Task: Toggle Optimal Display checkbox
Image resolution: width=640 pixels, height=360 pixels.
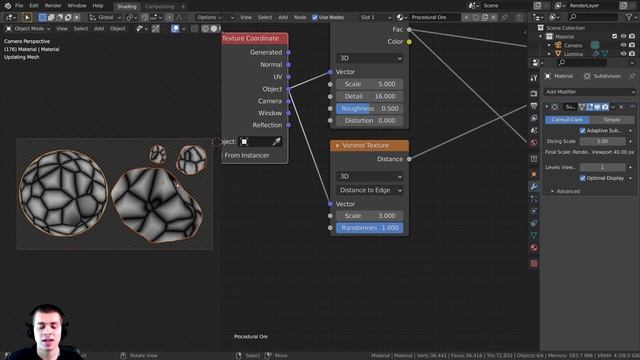Action: pyautogui.click(x=582, y=178)
